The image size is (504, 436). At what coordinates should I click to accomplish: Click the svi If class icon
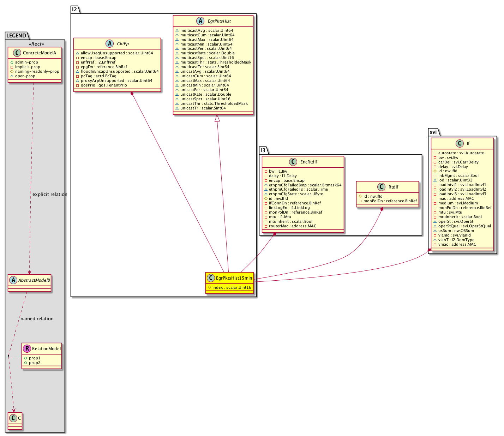(x=460, y=144)
